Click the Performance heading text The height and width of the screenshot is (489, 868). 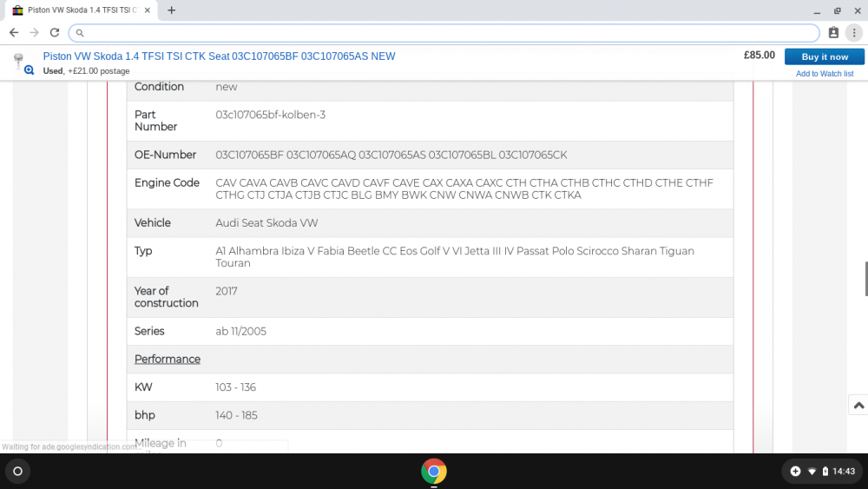click(168, 360)
